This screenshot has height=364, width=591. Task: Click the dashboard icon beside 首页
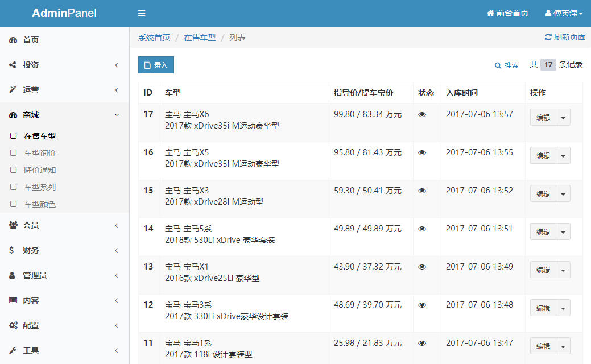click(x=13, y=40)
